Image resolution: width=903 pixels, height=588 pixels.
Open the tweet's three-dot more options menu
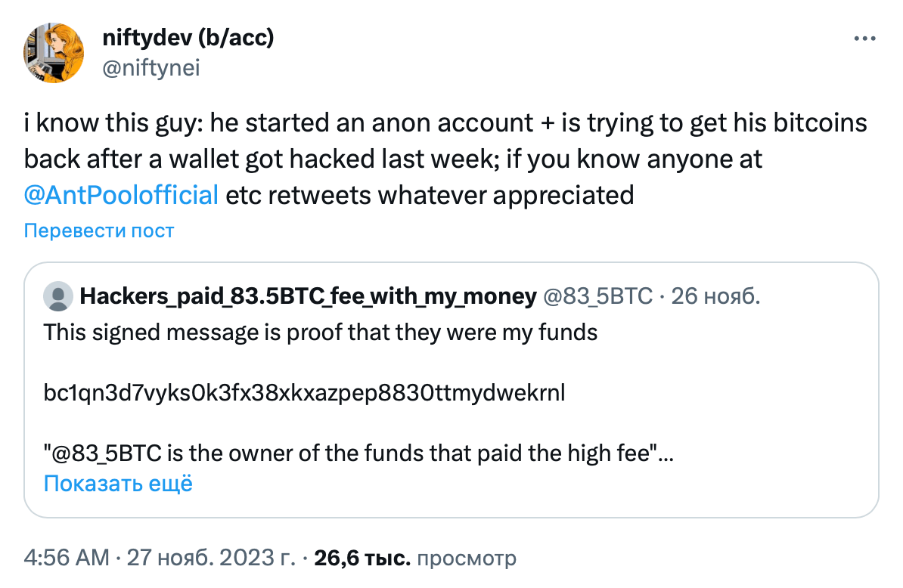866,38
